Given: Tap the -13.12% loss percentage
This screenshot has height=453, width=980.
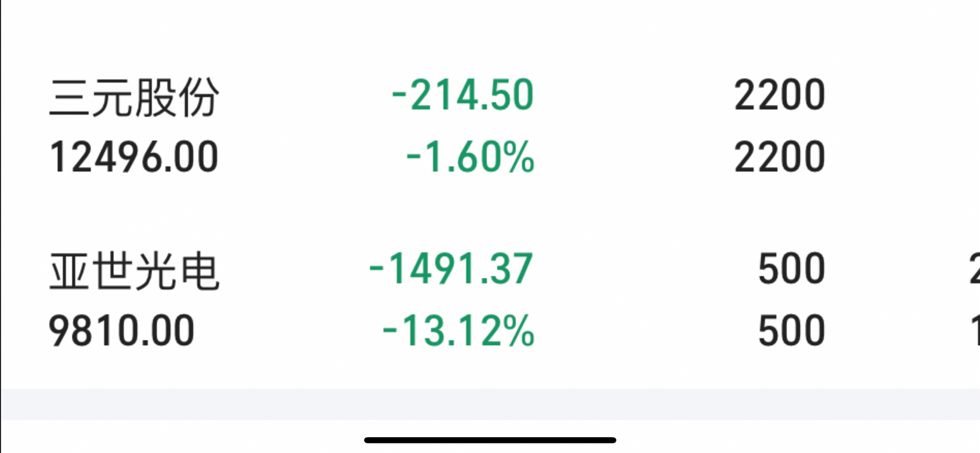Looking at the screenshot, I should pyautogui.click(x=458, y=331).
